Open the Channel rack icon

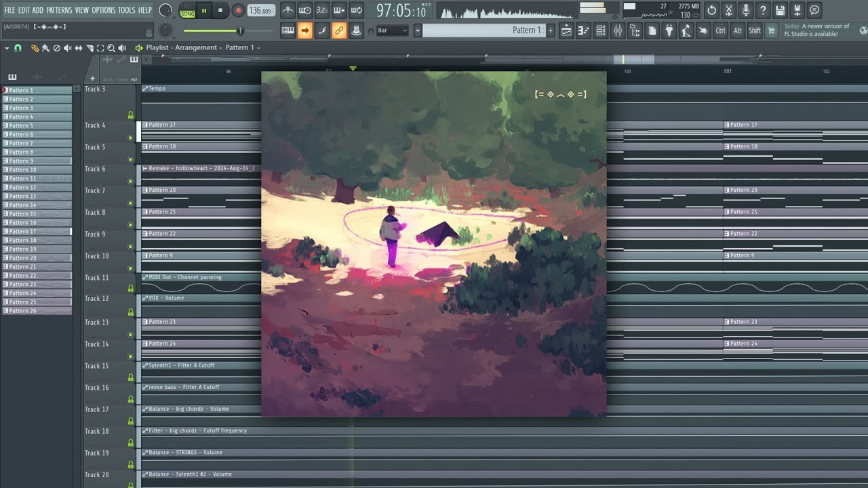tap(600, 30)
